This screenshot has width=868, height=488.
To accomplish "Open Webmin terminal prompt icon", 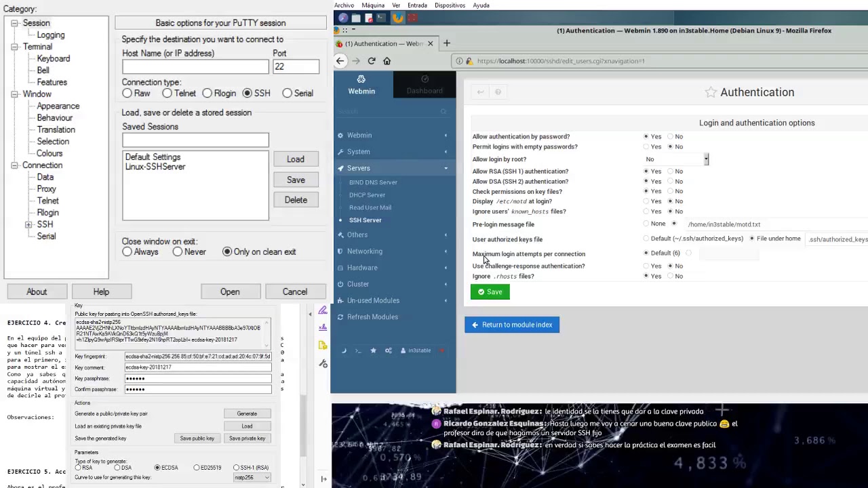I will tap(358, 350).
